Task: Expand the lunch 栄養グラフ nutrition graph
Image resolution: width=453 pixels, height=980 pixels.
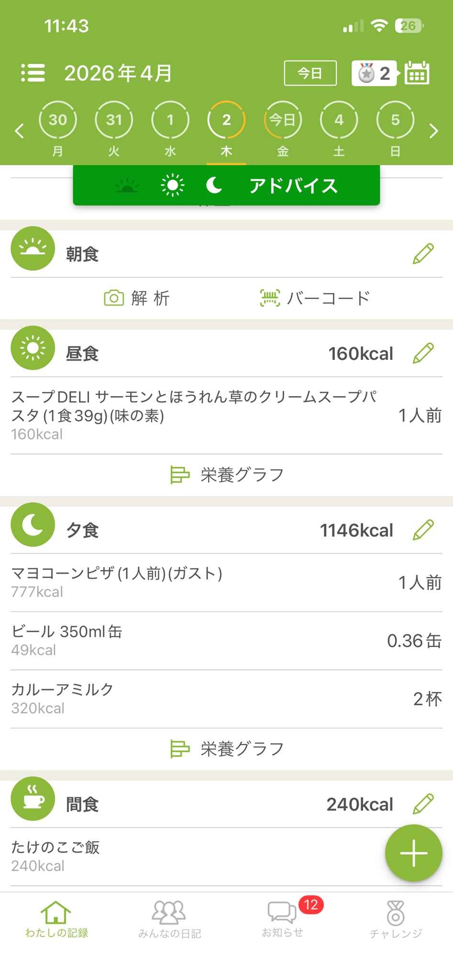Action: tap(227, 475)
